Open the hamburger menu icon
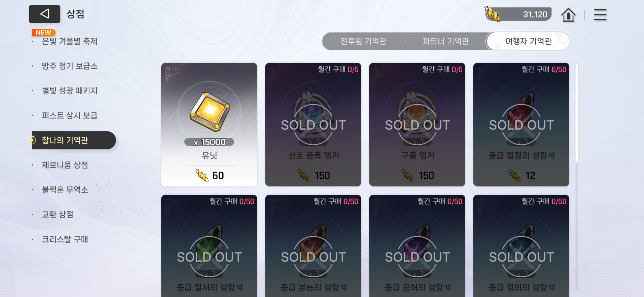The width and height of the screenshot is (644, 297). click(600, 15)
